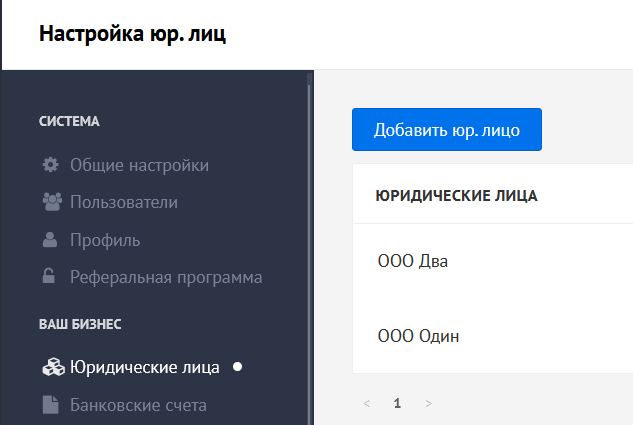The width and height of the screenshot is (633, 425).
Task: Go to next page arrow
Action: pos(429,403)
